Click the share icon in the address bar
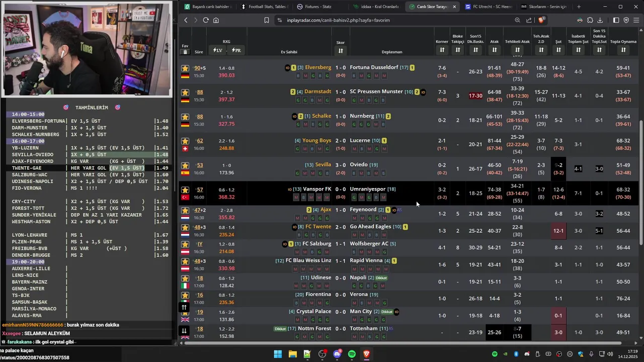Image resolution: width=644 pixels, height=362 pixels. tap(529, 20)
